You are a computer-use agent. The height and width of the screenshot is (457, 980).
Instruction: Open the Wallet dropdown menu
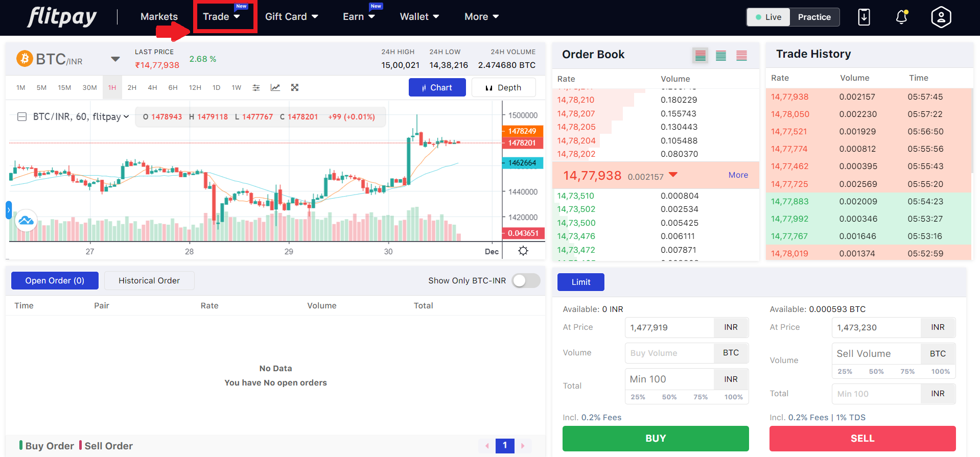[419, 17]
